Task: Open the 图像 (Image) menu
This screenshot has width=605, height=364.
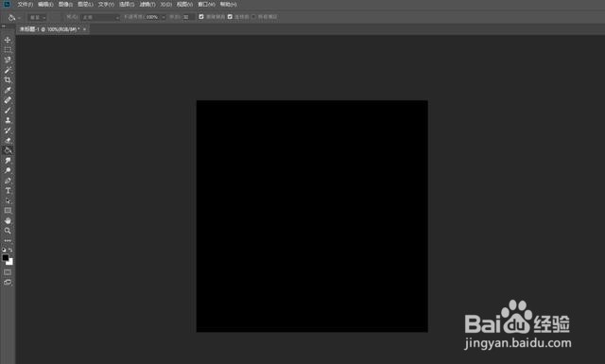Action: [65, 4]
